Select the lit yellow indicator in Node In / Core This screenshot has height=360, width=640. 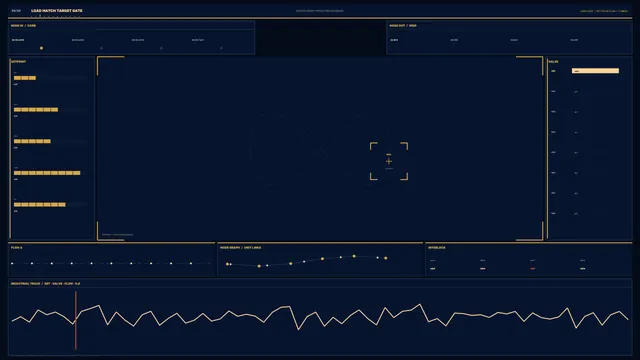click(x=41, y=48)
